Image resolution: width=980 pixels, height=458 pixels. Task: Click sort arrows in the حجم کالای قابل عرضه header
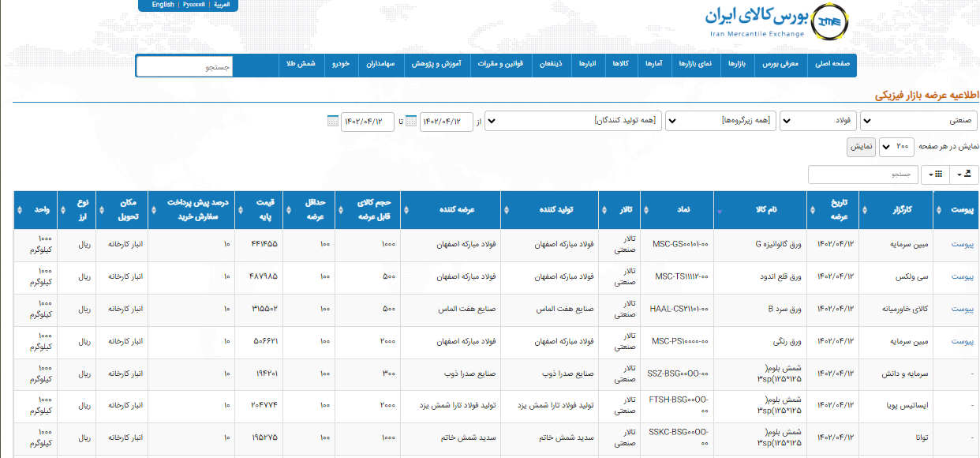[x=340, y=210]
